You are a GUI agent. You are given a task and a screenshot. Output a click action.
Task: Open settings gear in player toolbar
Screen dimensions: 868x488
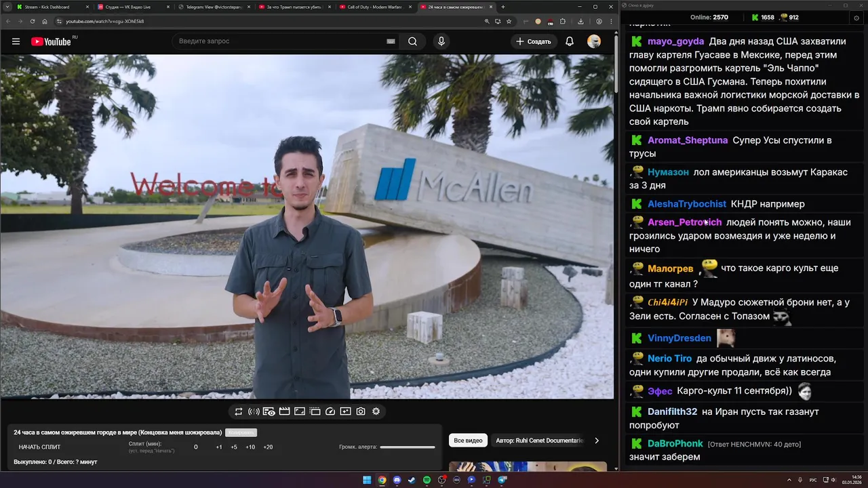376,411
